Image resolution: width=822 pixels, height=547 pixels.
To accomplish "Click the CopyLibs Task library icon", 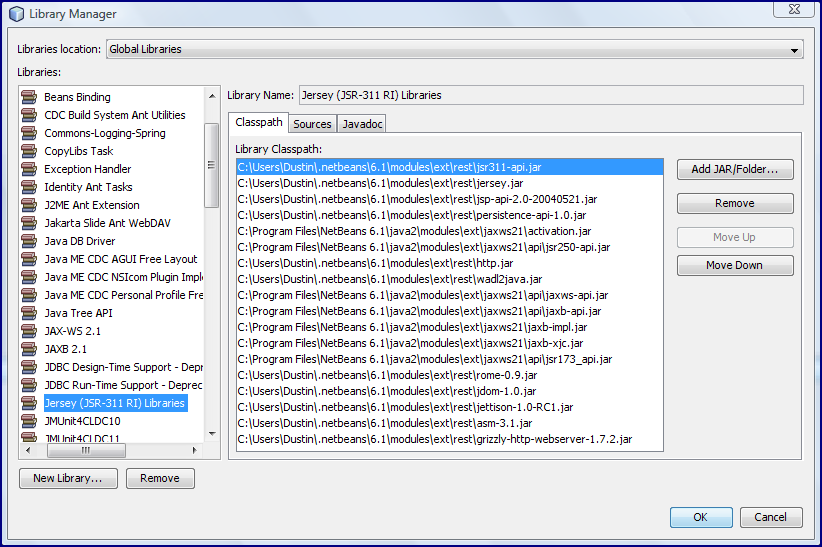I will (29, 151).
